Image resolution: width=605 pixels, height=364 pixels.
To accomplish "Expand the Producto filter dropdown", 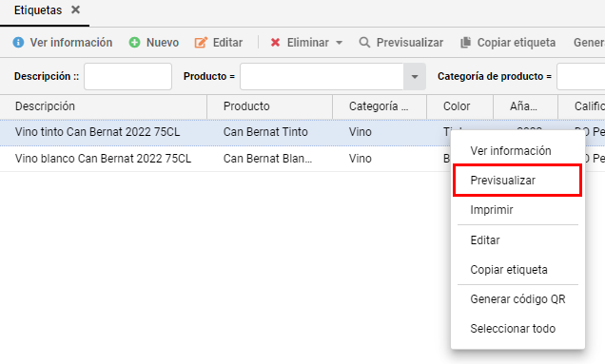I will tap(415, 77).
